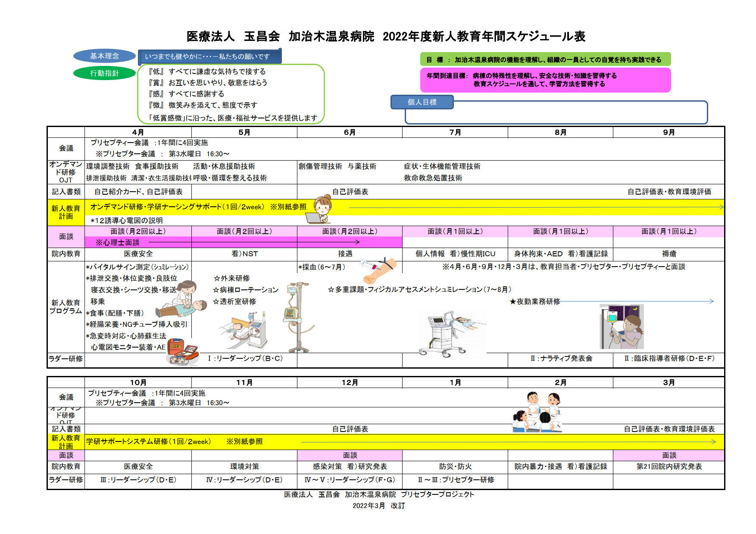756x534 pixels.
Task: Click the 6月 column header
Action: pos(350,132)
